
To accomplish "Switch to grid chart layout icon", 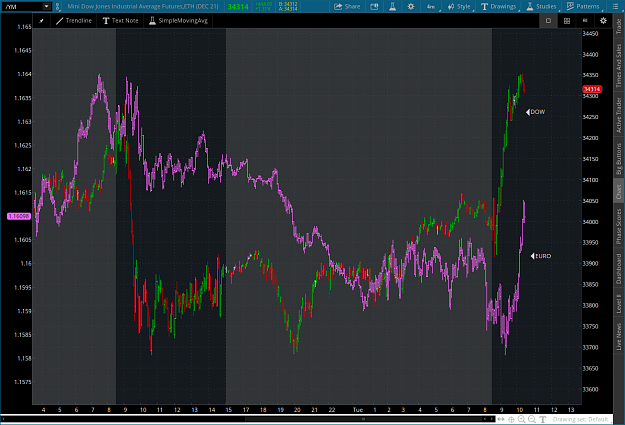I will (x=566, y=21).
